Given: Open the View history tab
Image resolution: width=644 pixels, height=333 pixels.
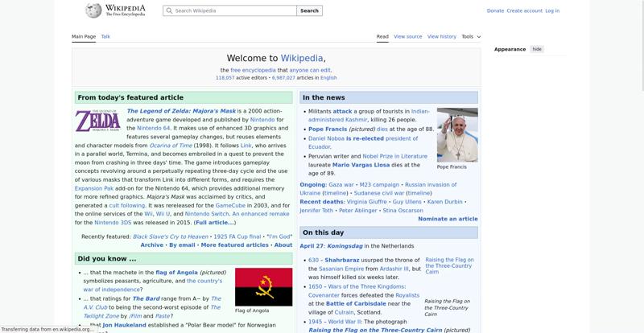Looking at the screenshot, I should [x=441, y=36].
